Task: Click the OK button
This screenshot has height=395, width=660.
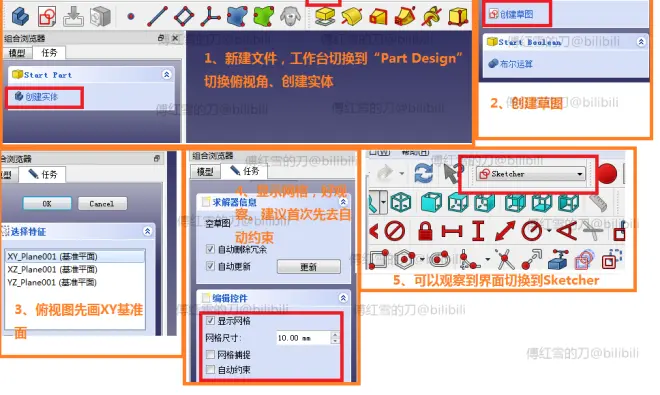Action: click(x=47, y=203)
